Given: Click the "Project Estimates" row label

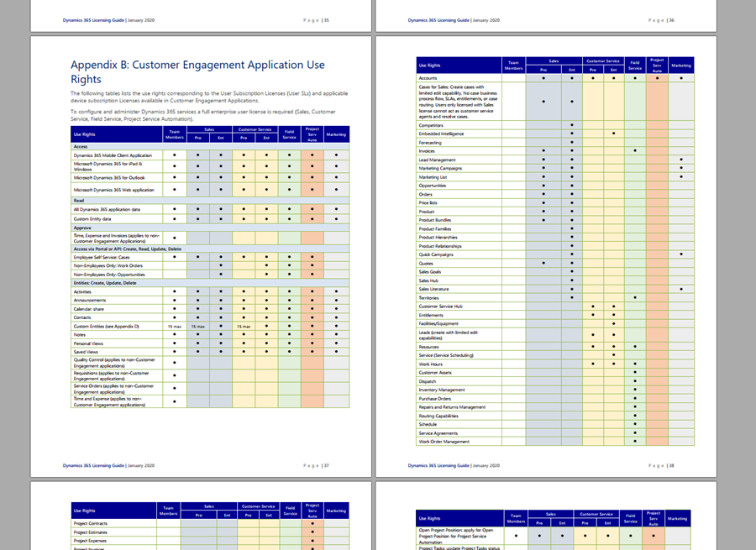Looking at the screenshot, I should click(x=90, y=532).
